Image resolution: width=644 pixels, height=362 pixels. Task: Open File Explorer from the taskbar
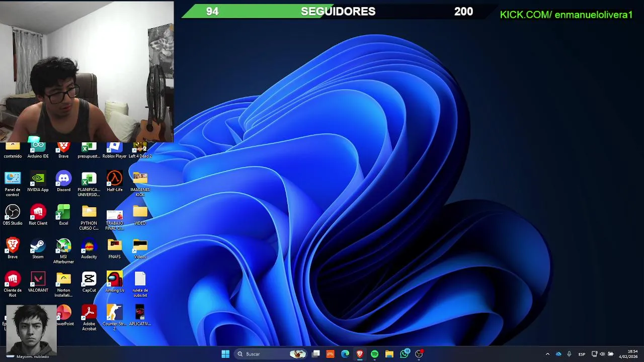click(389, 354)
